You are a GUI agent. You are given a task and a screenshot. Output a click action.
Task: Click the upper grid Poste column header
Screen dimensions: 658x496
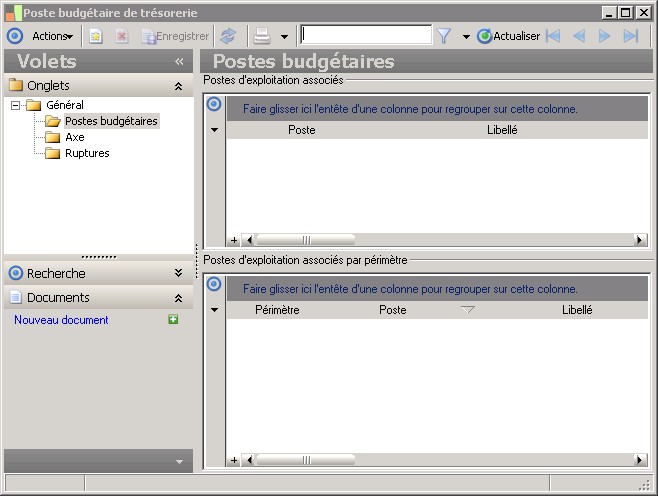point(302,130)
